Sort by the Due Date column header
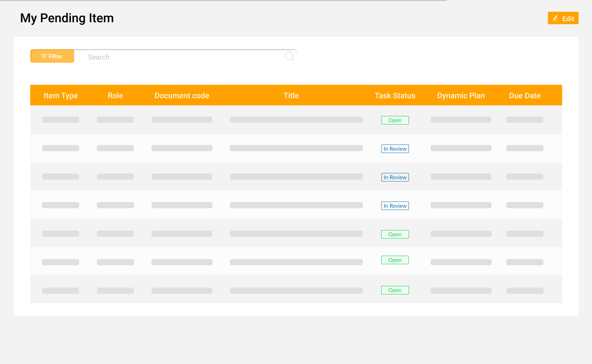Viewport: 592px width, 364px height. [x=524, y=96]
